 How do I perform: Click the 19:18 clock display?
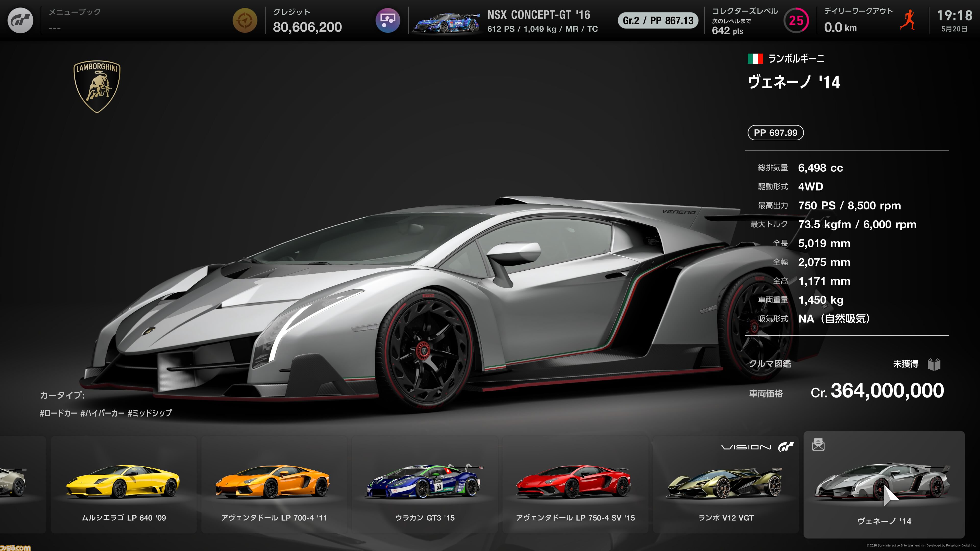pyautogui.click(x=954, y=16)
